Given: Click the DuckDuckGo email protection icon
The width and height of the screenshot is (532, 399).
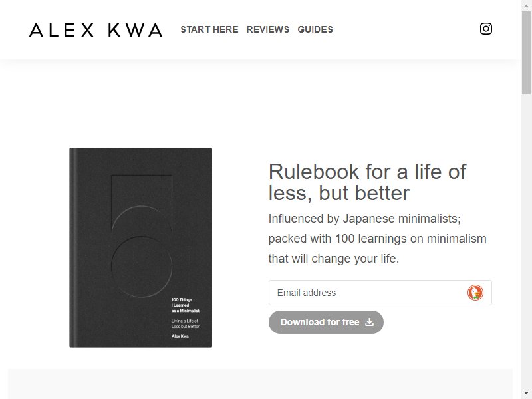Looking at the screenshot, I should pyautogui.click(x=475, y=293).
